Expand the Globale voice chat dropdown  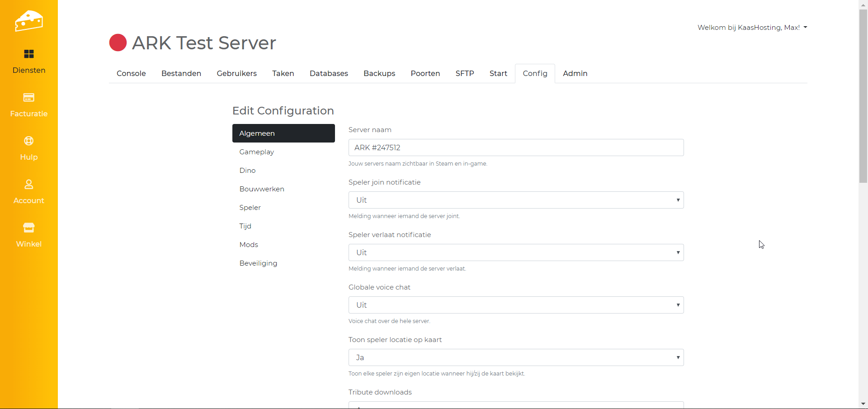tap(516, 305)
